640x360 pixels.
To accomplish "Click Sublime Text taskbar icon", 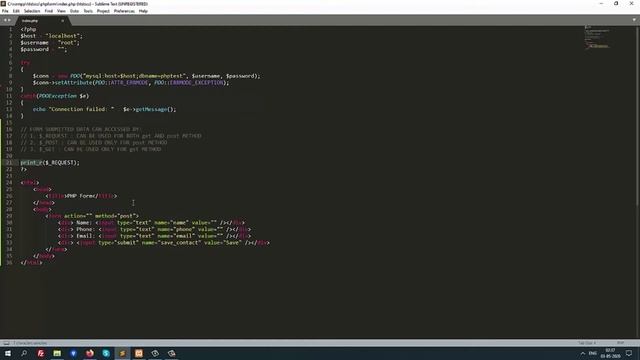I will pos(122,353).
